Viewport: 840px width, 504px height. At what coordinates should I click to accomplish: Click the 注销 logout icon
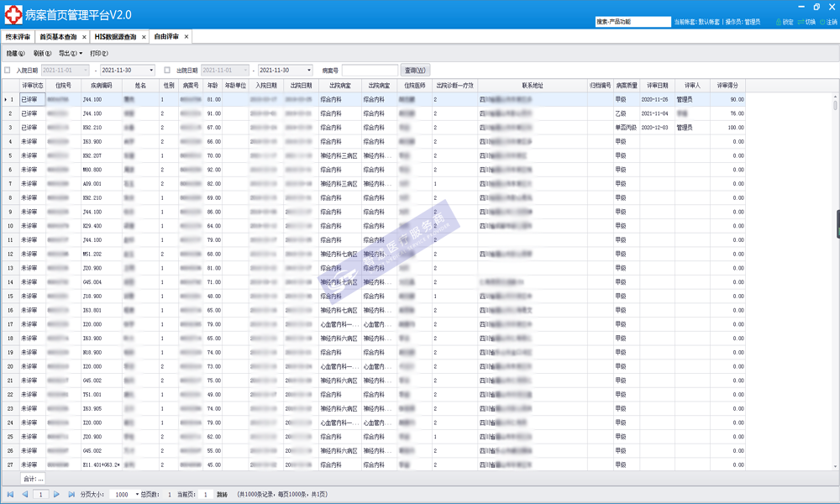click(822, 22)
